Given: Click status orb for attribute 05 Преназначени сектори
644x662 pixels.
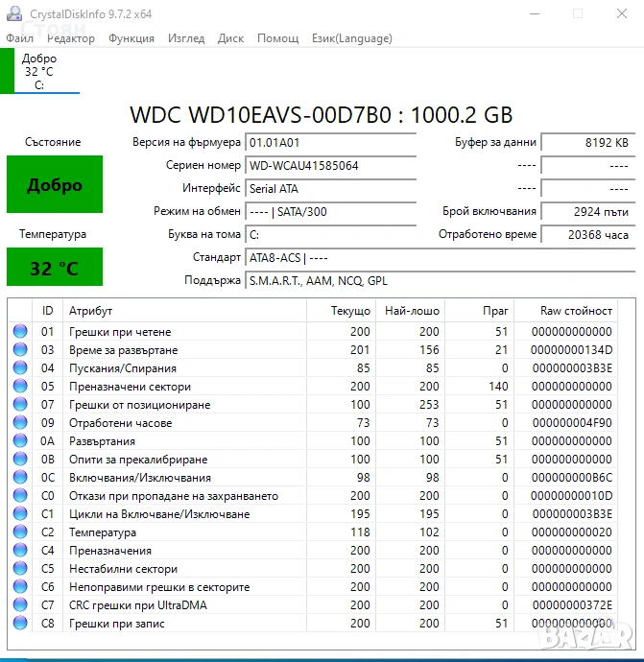Looking at the screenshot, I should tap(20, 387).
